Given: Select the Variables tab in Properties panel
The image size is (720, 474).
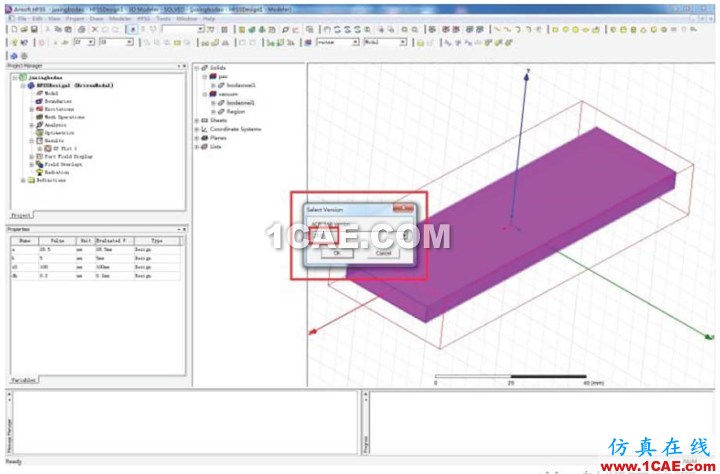Looking at the screenshot, I should 23,380.
